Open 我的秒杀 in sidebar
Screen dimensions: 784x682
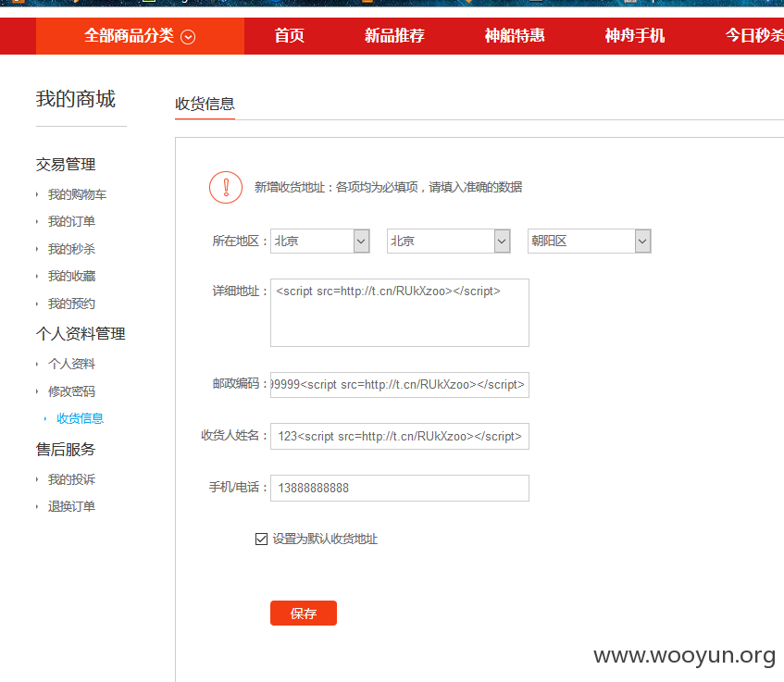click(x=71, y=249)
